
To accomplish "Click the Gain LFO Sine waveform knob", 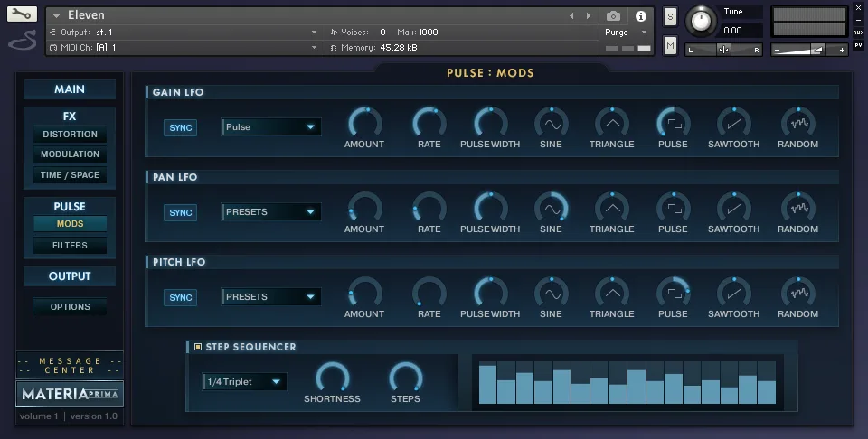I will click(x=551, y=122).
